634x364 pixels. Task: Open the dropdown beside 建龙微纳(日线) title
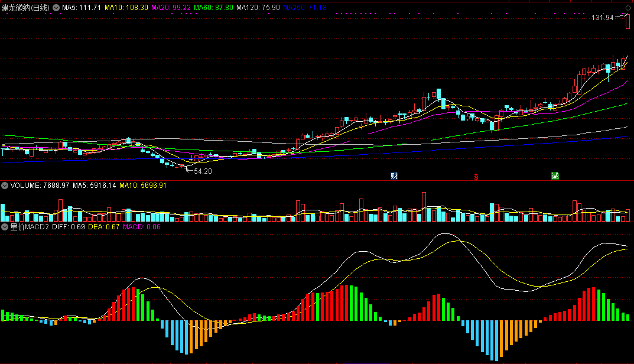56,8
